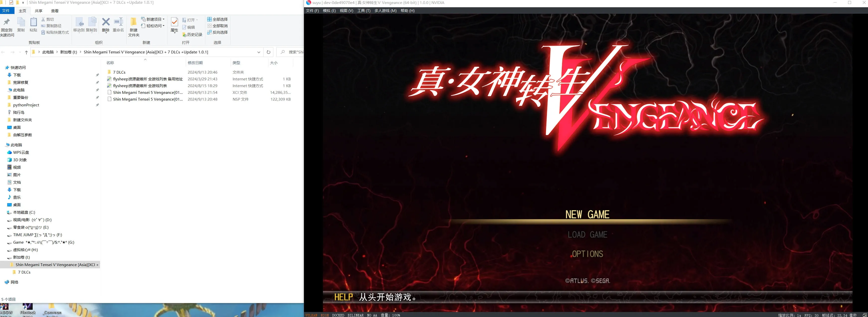The image size is (868, 317).
Task: Sort files by 大小 column header
Action: (280, 63)
